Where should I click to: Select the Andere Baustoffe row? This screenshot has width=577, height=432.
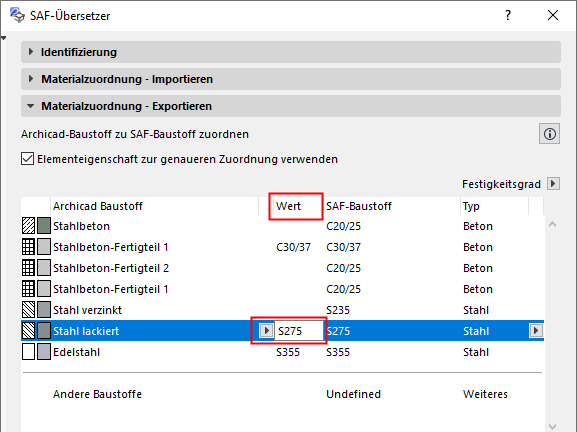click(x=282, y=394)
